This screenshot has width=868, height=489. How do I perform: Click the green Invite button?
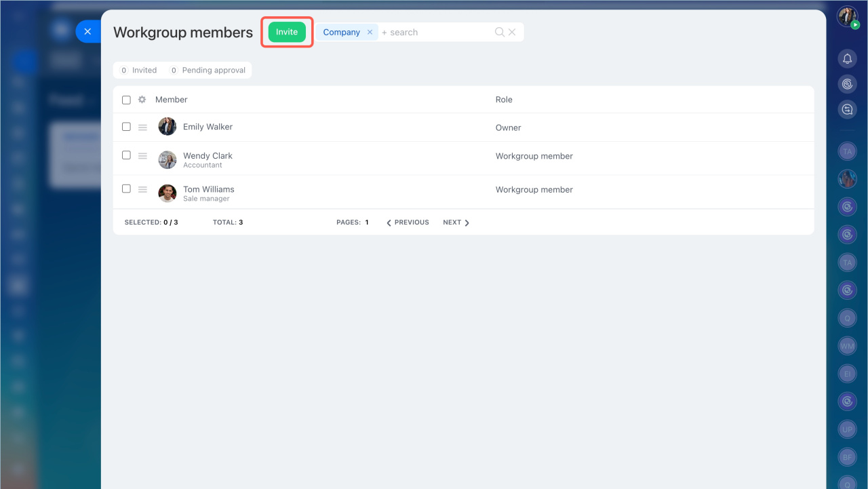coord(287,32)
